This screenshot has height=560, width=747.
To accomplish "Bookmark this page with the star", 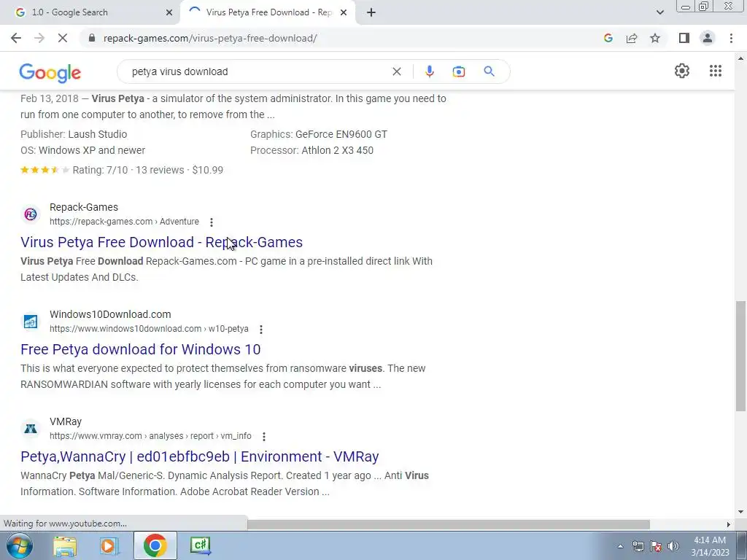I will tap(655, 38).
